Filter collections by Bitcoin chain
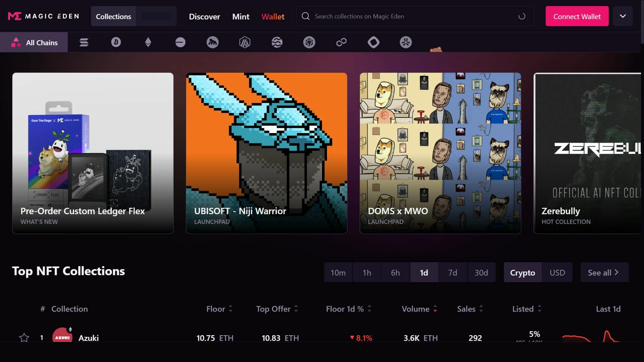Viewport: 644px width, 362px height. tap(116, 42)
